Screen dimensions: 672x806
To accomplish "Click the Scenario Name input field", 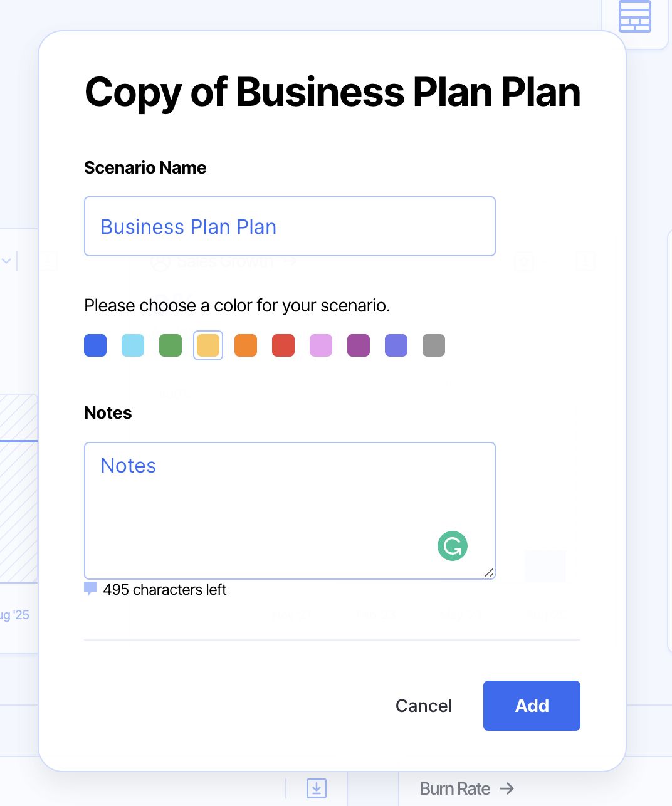I will [x=290, y=226].
